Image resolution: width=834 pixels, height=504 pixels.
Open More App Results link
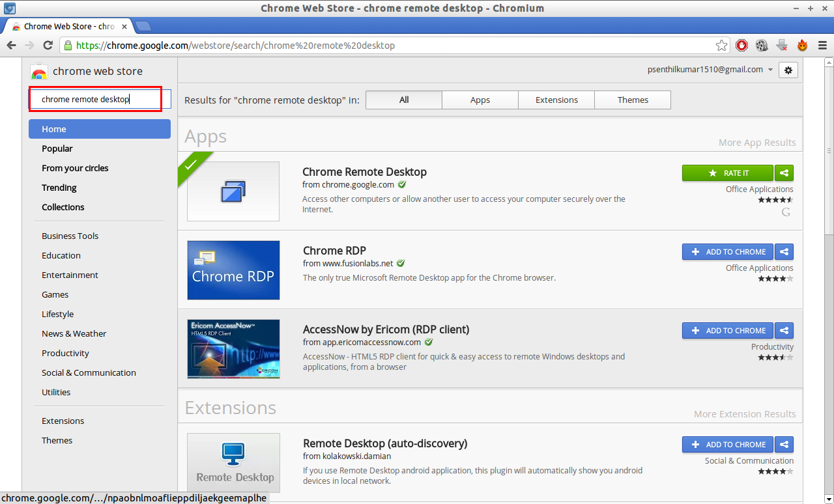757,143
